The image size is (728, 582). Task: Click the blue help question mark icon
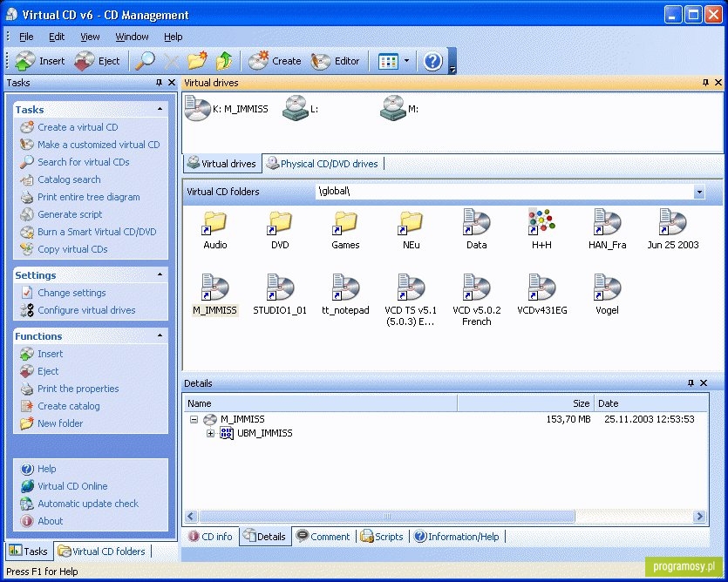pyautogui.click(x=432, y=61)
